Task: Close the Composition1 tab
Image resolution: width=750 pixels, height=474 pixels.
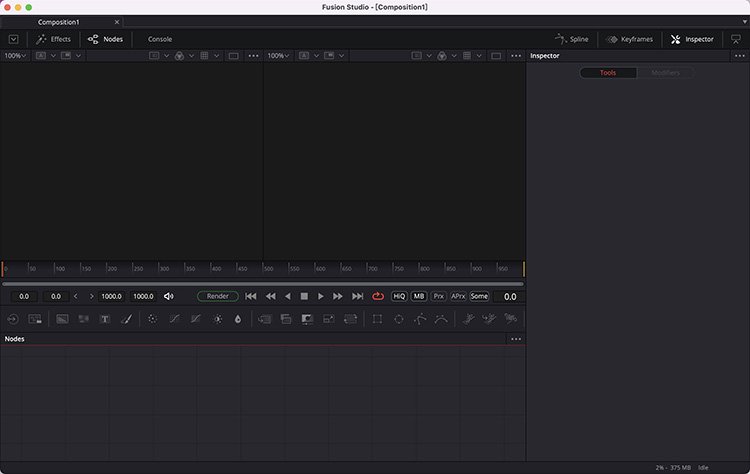Action: coord(117,22)
